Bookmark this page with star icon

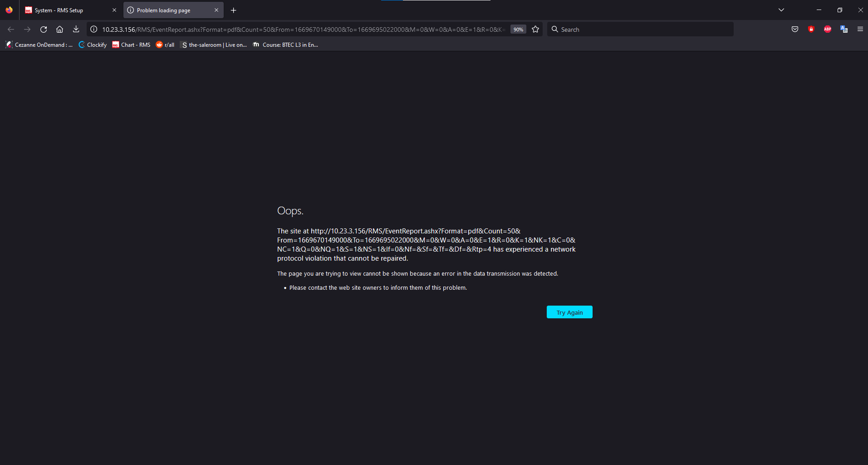[x=535, y=29]
